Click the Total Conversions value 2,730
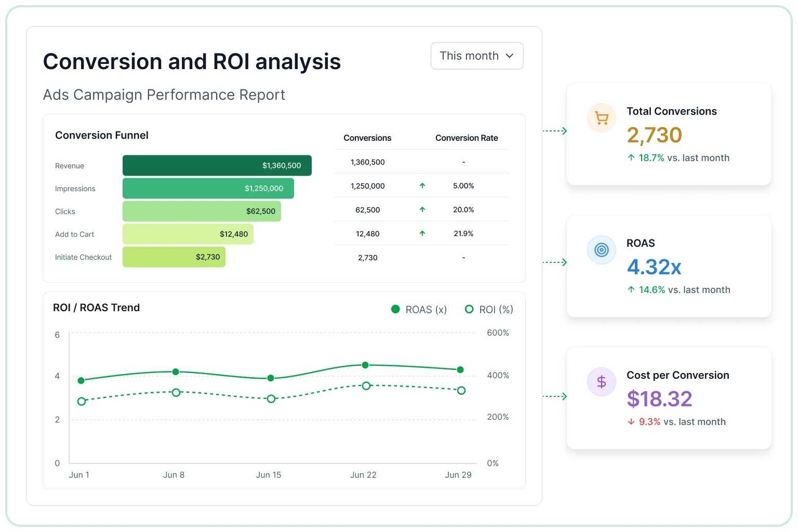The height and width of the screenshot is (532, 798). click(x=654, y=135)
